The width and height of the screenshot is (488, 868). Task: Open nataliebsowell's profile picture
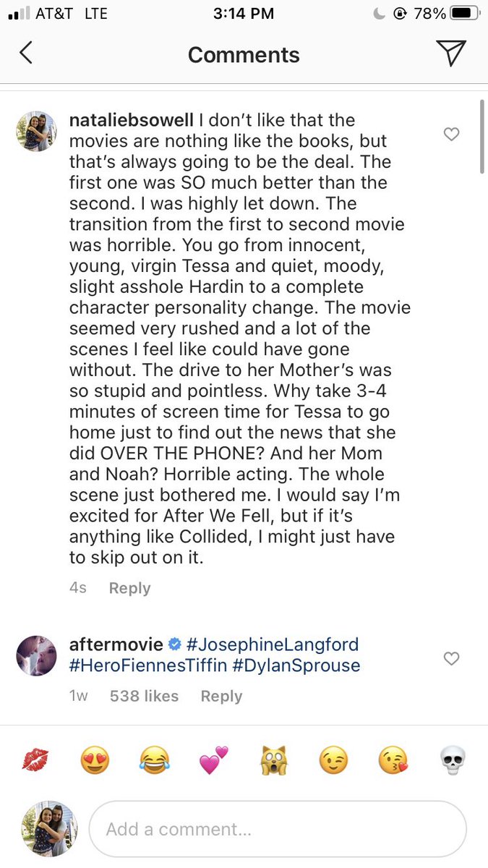point(36,131)
